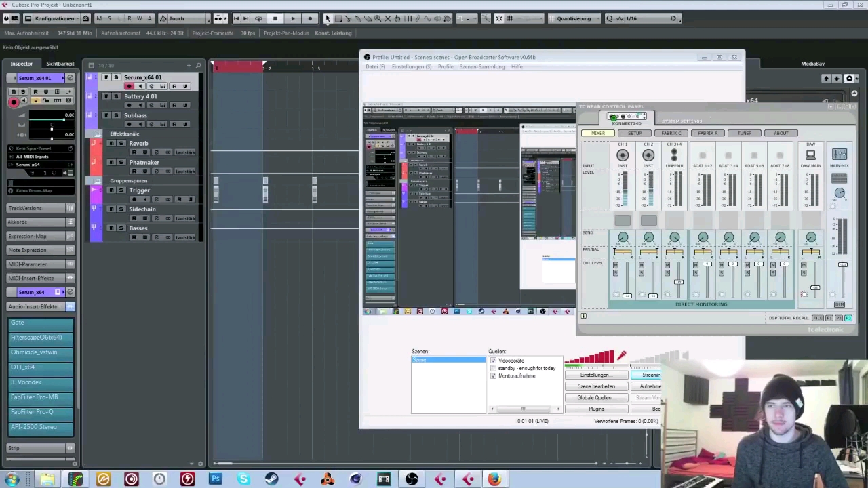
Task: Jump to previous marker in transport
Action: [x=236, y=18]
